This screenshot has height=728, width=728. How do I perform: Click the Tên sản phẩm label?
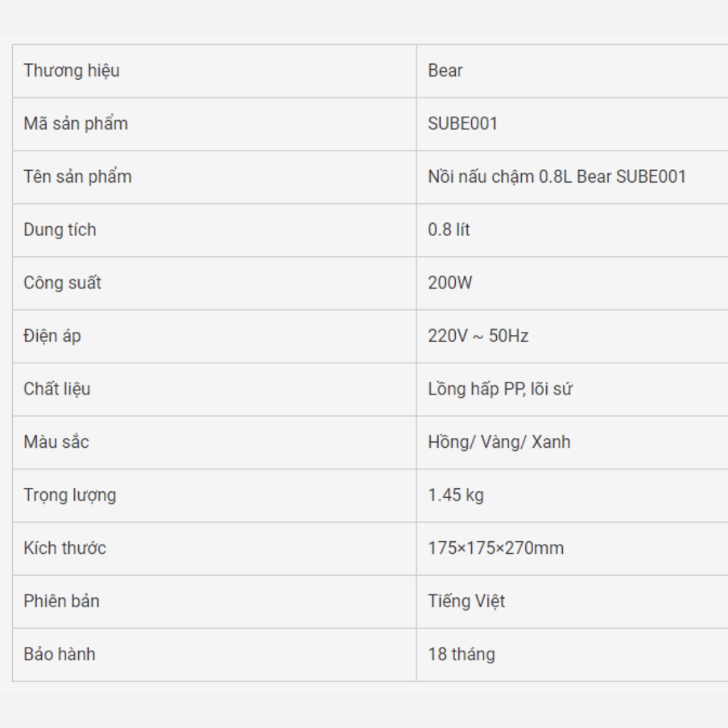(x=77, y=177)
